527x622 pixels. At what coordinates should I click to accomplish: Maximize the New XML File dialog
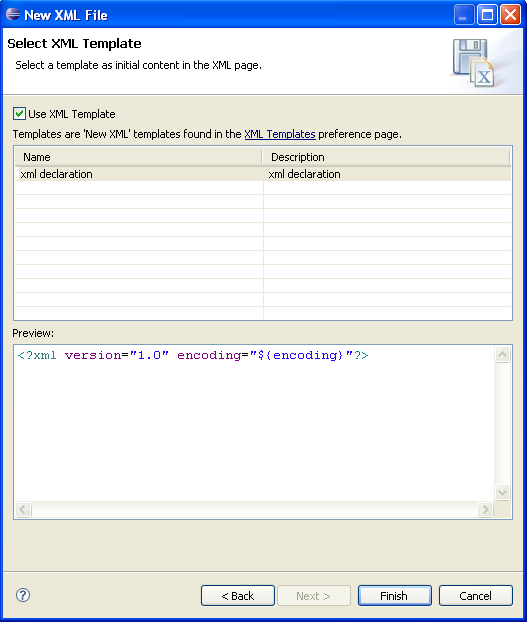click(x=487, y=15)
